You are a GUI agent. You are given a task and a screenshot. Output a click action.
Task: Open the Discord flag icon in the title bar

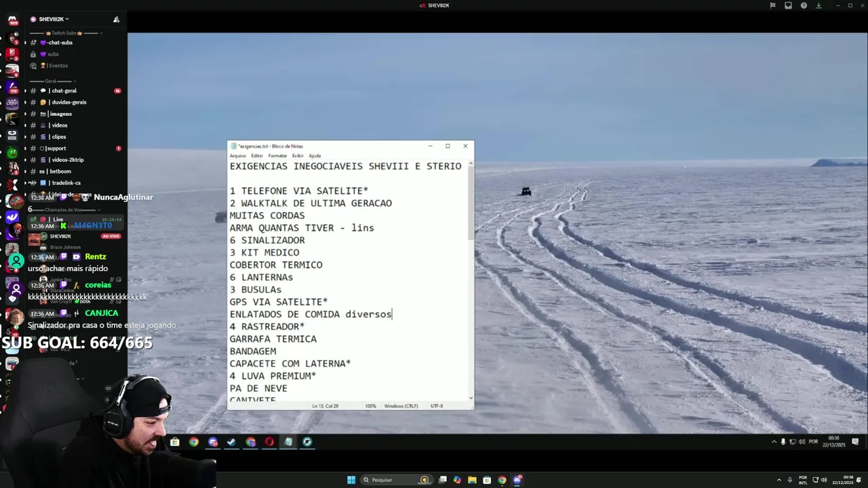[x=772, y=5]
